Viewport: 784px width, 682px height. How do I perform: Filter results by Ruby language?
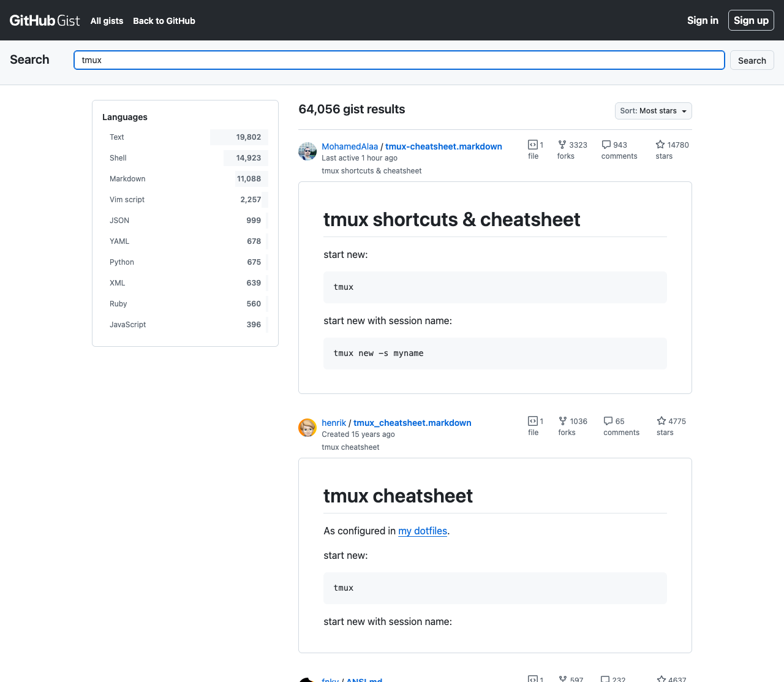185,304
